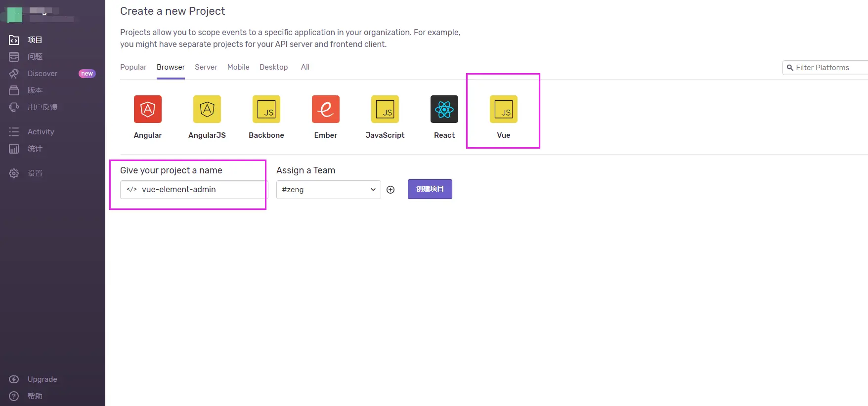Image resolution: width=868 pixels, height=406 pixels.
Task: Click the 创建项目 (Create Project) button
Action: [430, 189]
